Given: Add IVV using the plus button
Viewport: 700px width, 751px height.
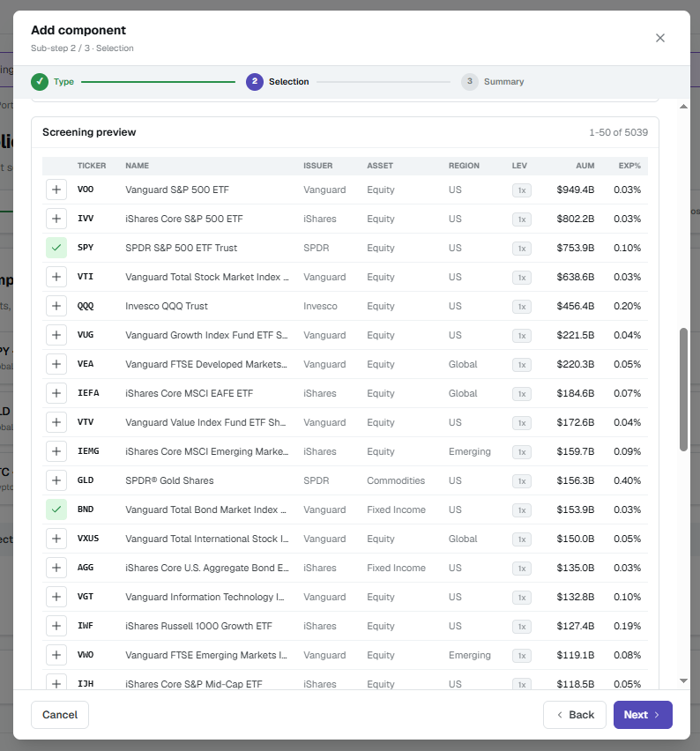Looking at the screenshot, I should pyautogui.click(x=56, y=219).
